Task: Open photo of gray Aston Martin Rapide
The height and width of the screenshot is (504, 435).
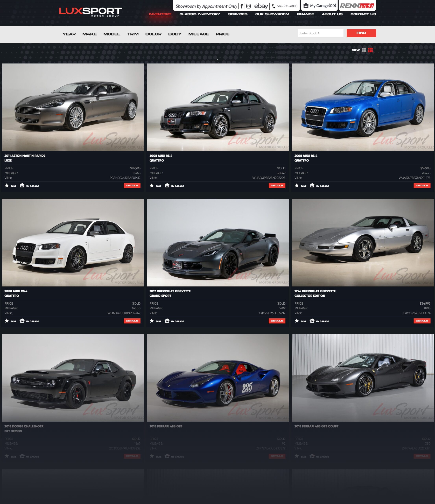Action: click(73, 107)
